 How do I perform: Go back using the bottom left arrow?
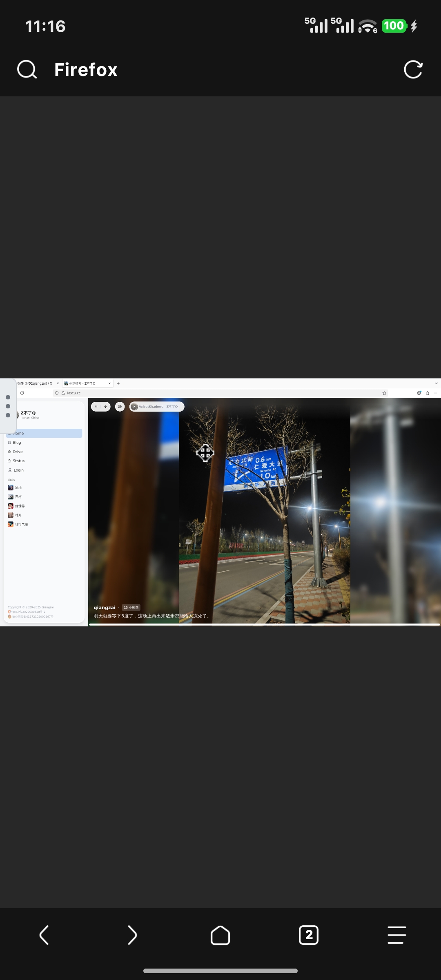pyautogui.click(x=44, y=935)
